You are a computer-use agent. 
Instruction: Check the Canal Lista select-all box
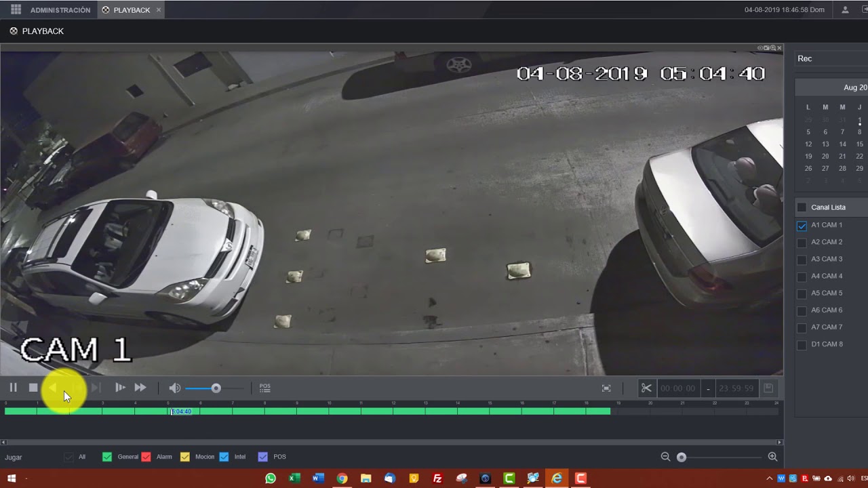coord(802,207)
